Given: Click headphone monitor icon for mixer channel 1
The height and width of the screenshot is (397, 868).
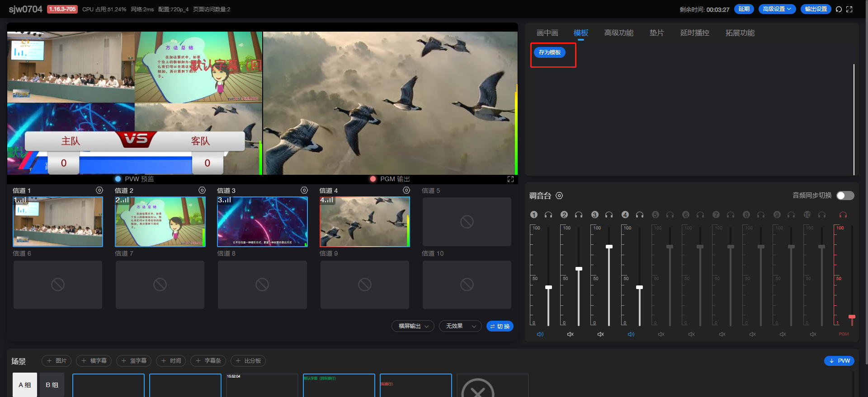Looking at the screenshot, I should point(548,215).
